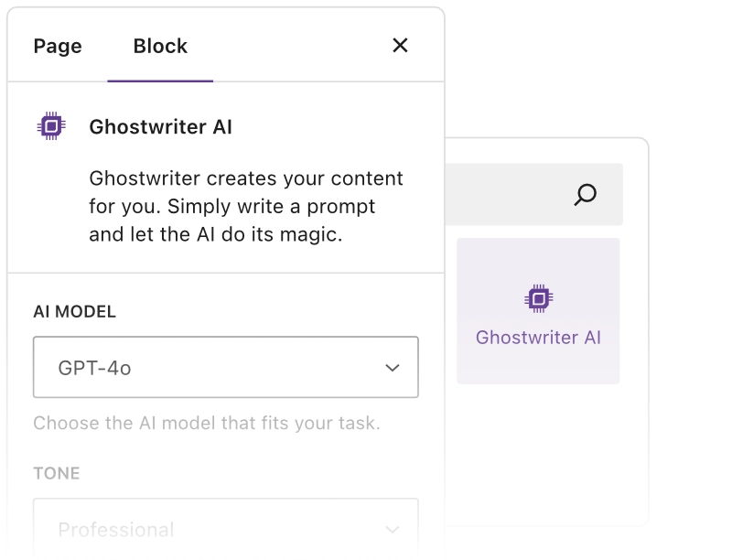Click the help text about choosing the AI model
This screenshot has width=732, height=560.
pos(206,423)
